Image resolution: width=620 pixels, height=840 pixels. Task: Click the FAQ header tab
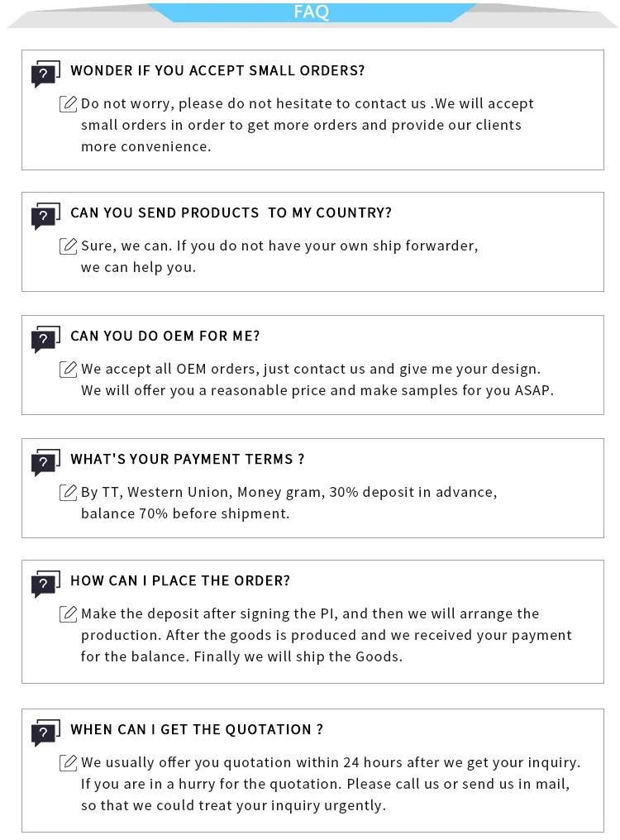(311, 12)
